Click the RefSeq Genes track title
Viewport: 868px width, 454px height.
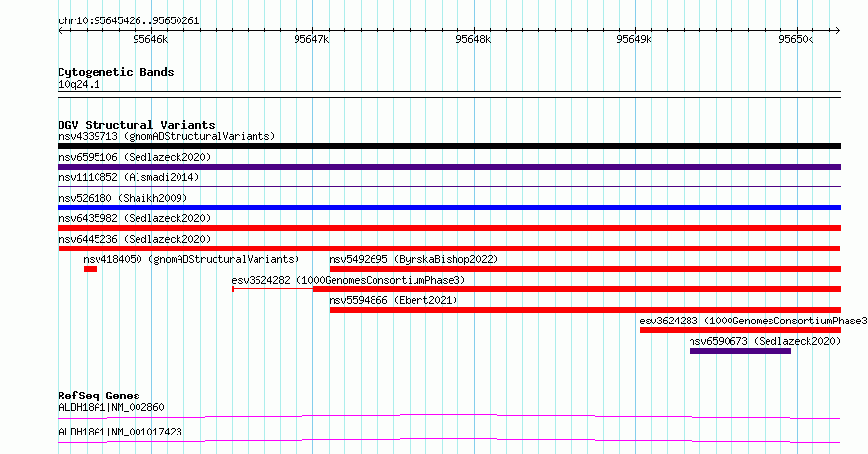pyautogui.click(x=99, y=396)
